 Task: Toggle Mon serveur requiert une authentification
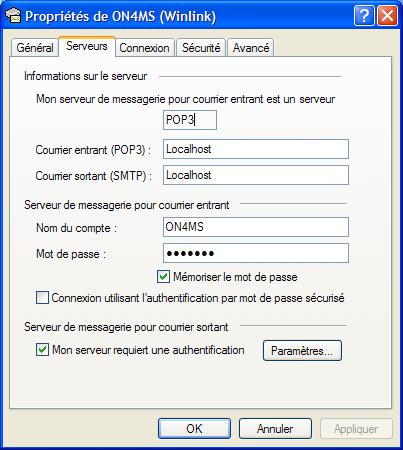point(42,350)
